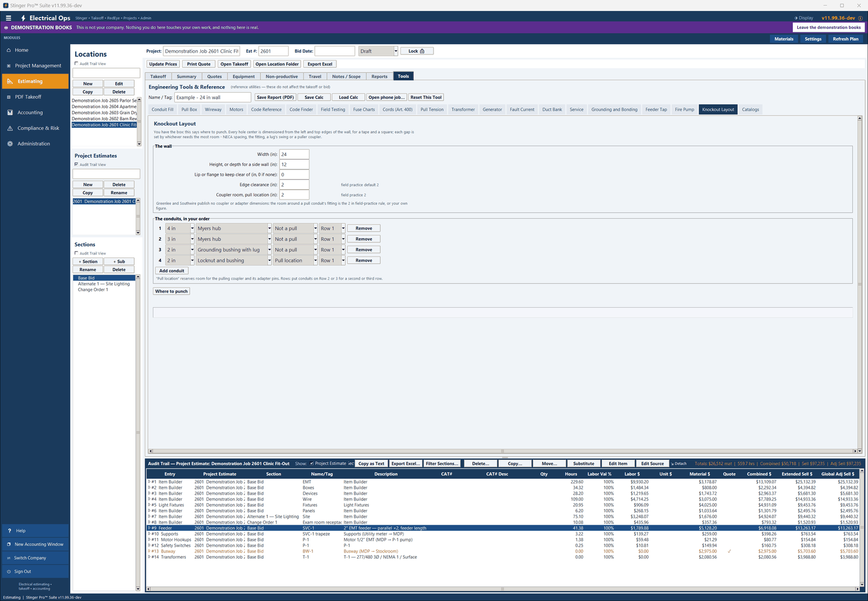Click the PDF Takeoff sidebar icon

pos(9,97)
